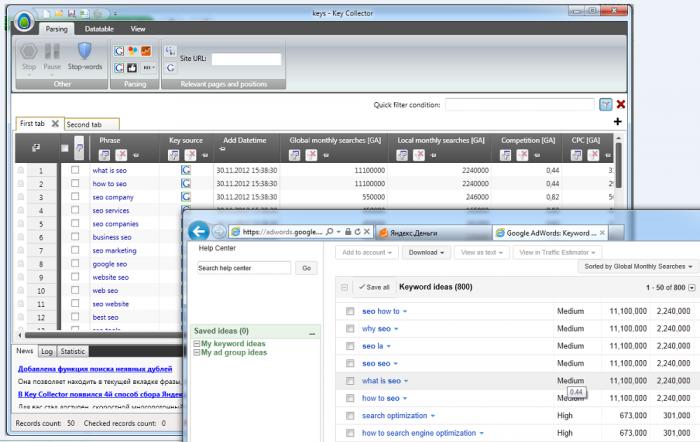Switch to the 'Second tab' data tab
The width and height of the screenshot is (700, 442).
click(92, 125)
